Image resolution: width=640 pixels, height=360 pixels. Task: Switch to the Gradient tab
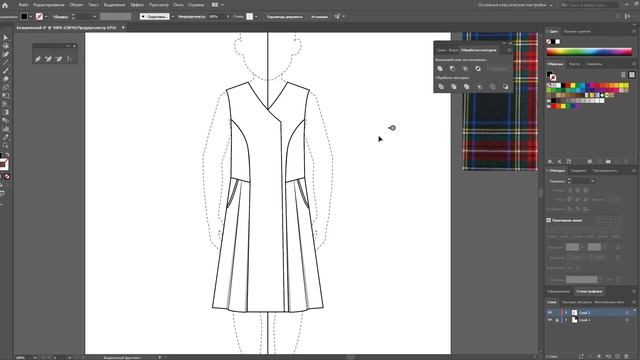coord(578,171)
